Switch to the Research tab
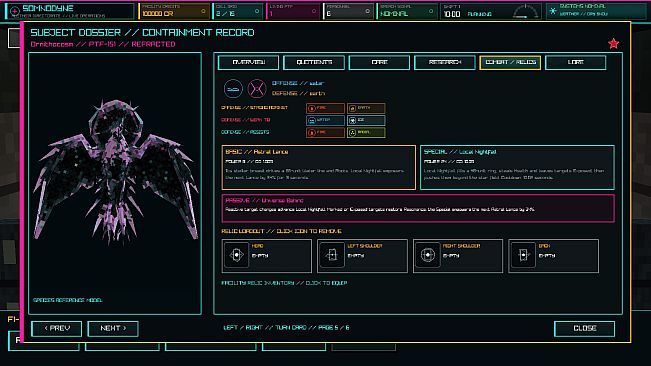This screenshot has width=651, height=366. click(x=445, y=62)
